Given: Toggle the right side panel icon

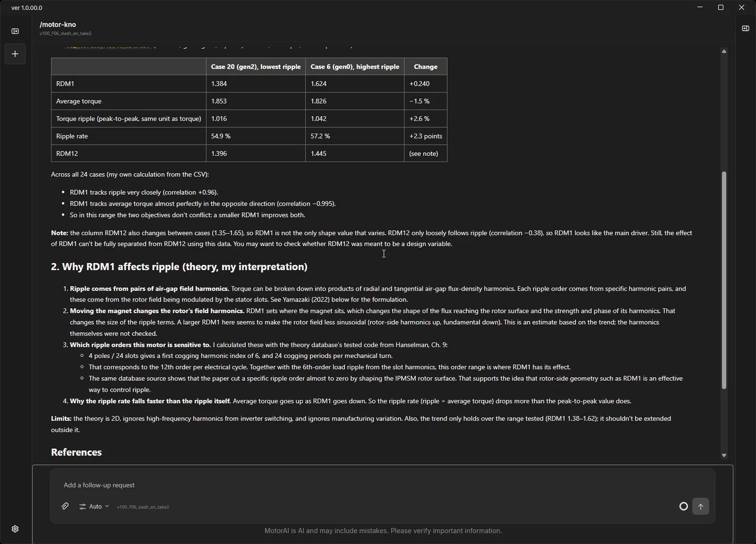Looking at the screenshot, I should click(745, 28).
